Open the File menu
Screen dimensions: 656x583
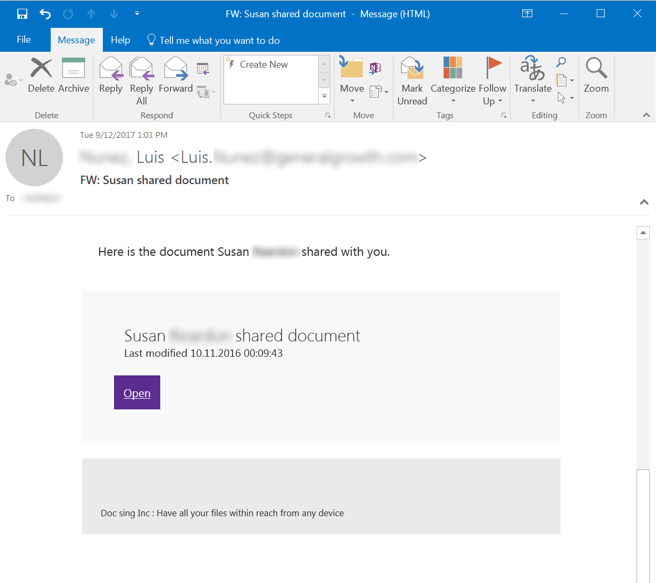[24, 40]
